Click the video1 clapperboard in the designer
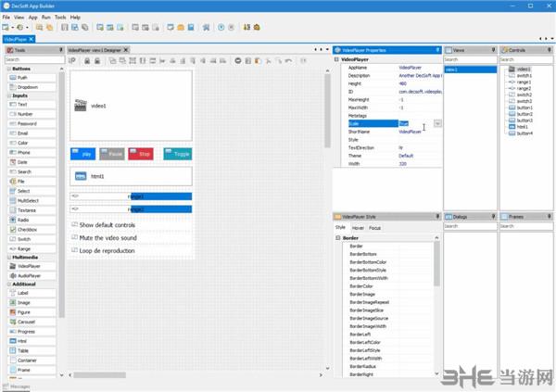The height and width of the screenshot is (392, 556). click(x=81, y=106)
